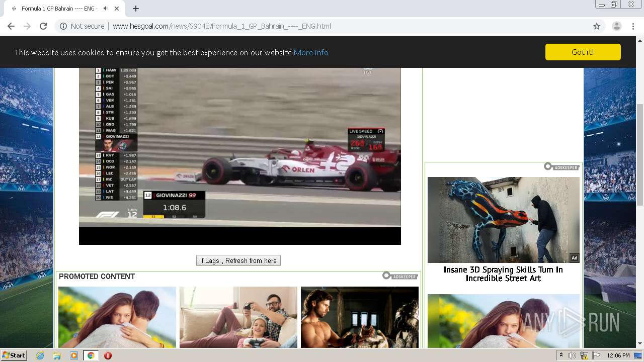Open the shirtless man promoted thumbnail
This screenshot has width=644, height=362.
pyautogui.click(x=360, y=317)
